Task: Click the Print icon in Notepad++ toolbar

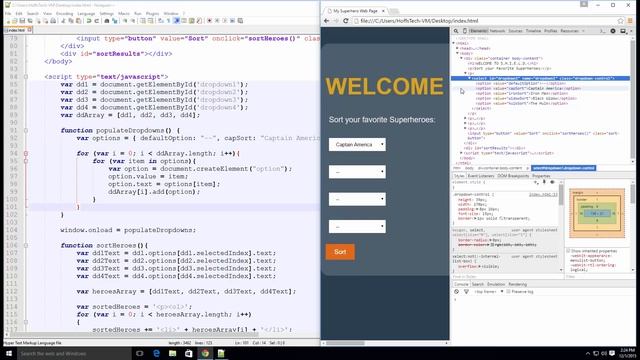Action: pyautogui.click(x=53, y=21)
